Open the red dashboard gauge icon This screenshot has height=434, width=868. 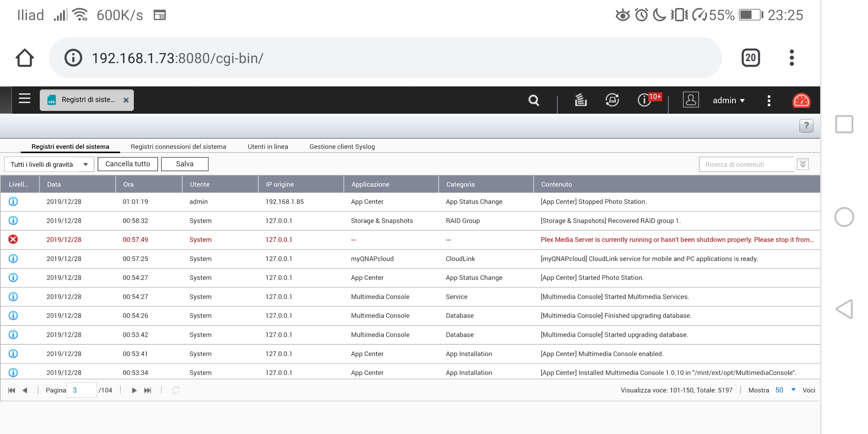pyautogui.click(x=801, y=100)
